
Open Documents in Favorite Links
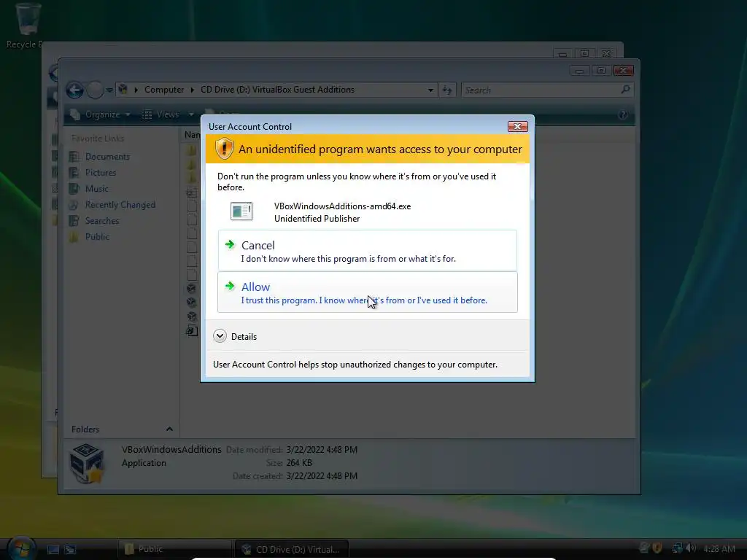point(107,157)
